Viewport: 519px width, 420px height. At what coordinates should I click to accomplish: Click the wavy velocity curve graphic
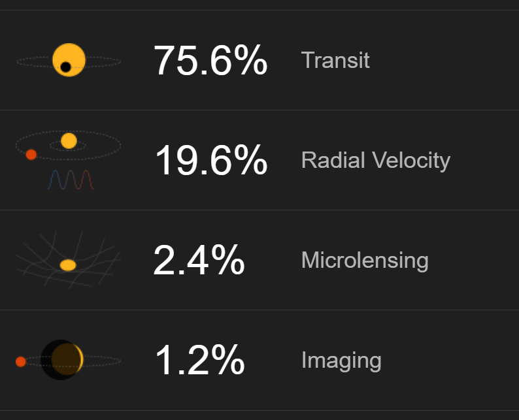(71, 180)
